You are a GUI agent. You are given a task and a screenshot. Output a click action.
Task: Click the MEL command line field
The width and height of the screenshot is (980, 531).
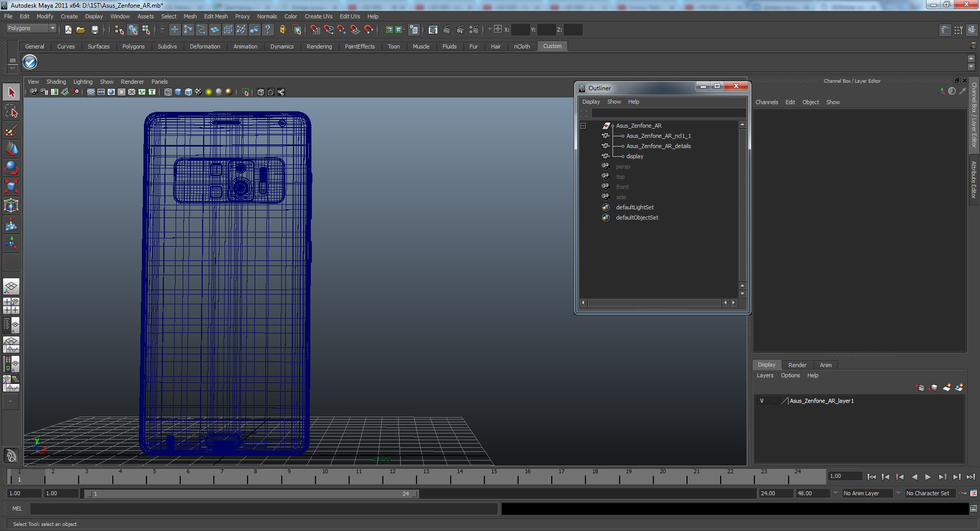[263, 509]
